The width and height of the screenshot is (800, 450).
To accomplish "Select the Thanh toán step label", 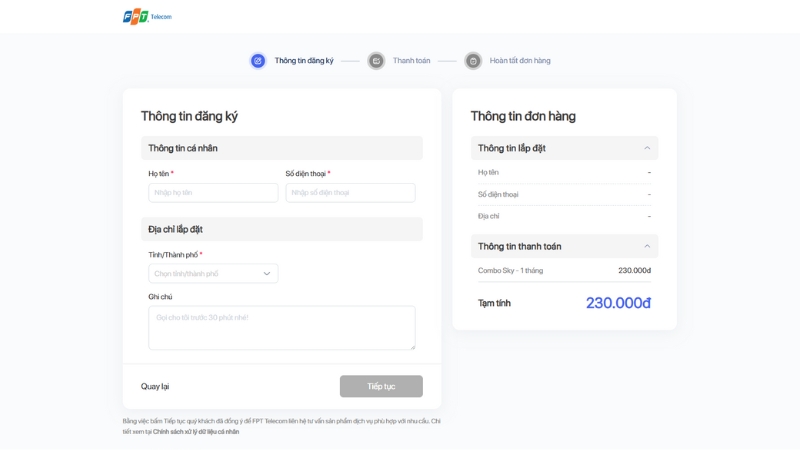I will click(411, 61).
